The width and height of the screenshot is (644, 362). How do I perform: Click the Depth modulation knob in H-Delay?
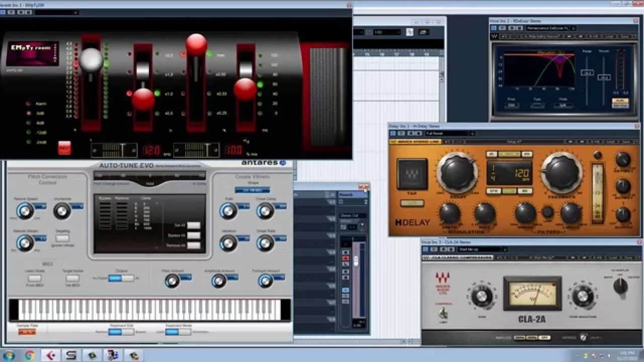(x=450, y=213)
